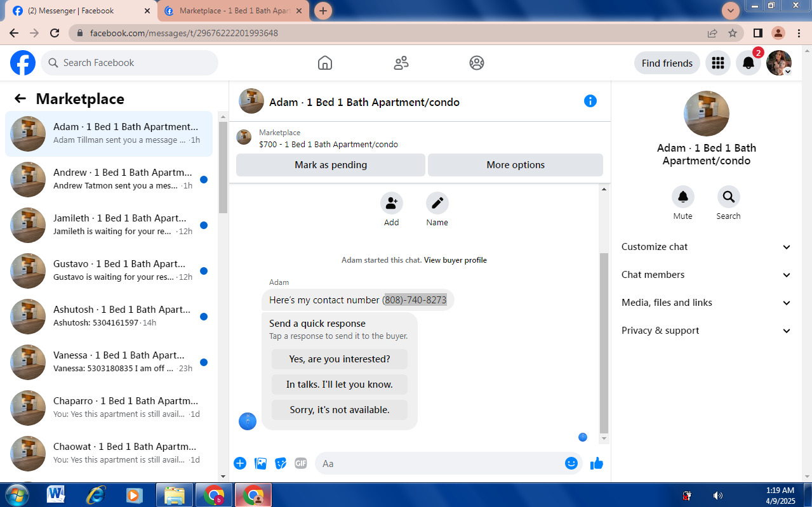Open the listing thumbnail in right panel
812x507 pixels.
tap(707, 114)
